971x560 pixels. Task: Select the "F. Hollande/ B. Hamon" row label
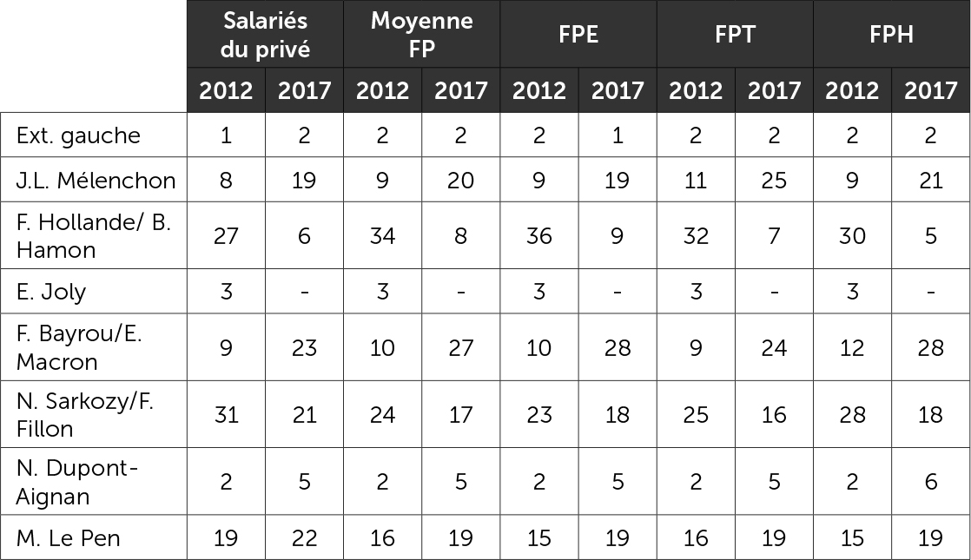pyautogui.click(x=94, y=236)
